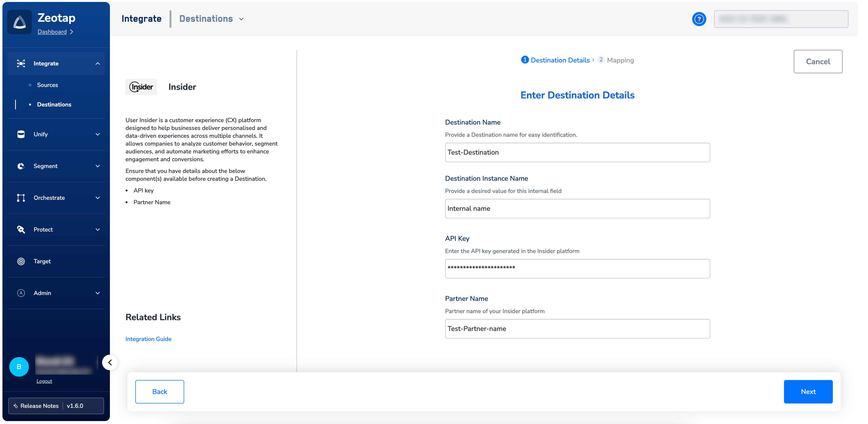The width and height of the screenshot is (868, 424).
Task: Click the Segment pie chart icon
Action: [21, 166]
